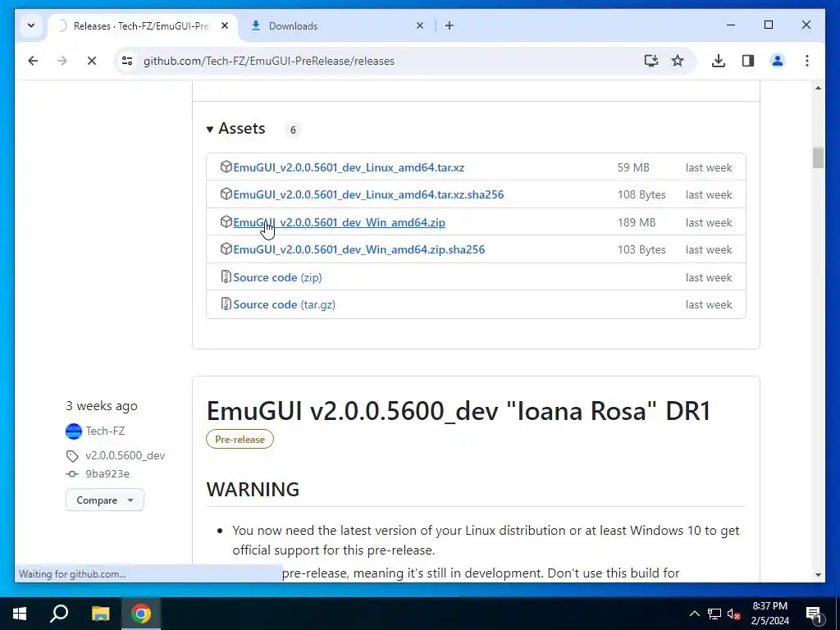Click package icon beside Win_amd64.zip asset
The width and height of the screenshot is (840, 630).
click(226, 221)
